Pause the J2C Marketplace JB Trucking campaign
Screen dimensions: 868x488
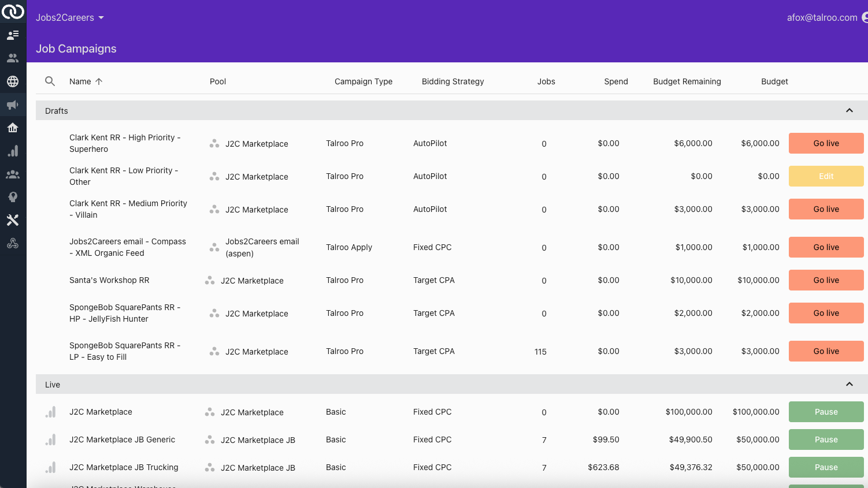[x=826, y=467]
